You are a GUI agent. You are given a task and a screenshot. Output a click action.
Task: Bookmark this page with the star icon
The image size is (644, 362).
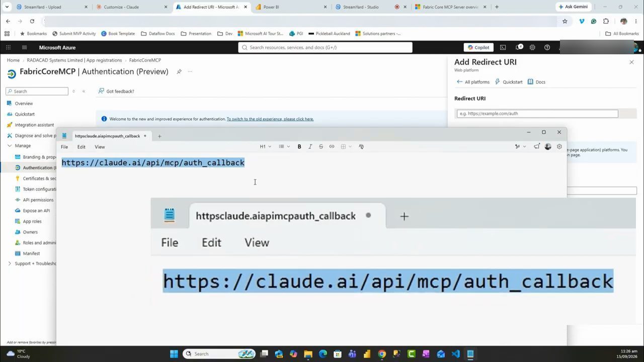click(565, 21)
